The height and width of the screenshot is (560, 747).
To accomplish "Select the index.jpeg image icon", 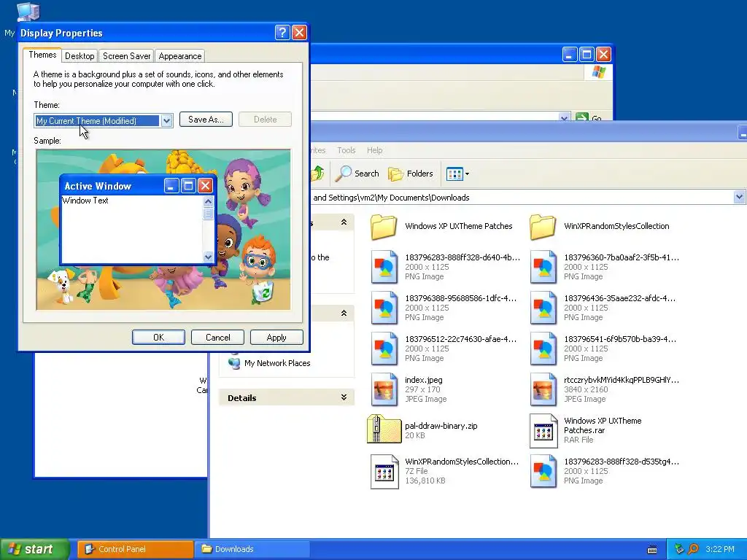I will 384,389.
